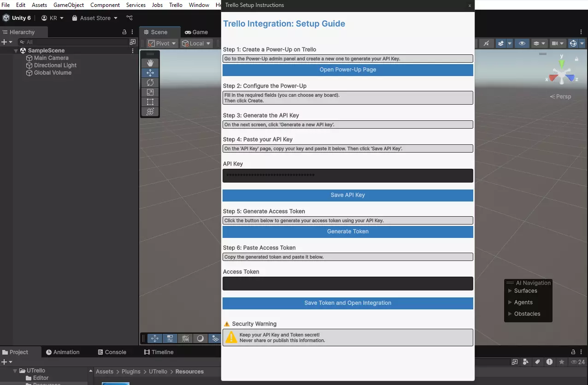Open the Trello menu
This screenshot has height=385, width=588.
point(176,5)
